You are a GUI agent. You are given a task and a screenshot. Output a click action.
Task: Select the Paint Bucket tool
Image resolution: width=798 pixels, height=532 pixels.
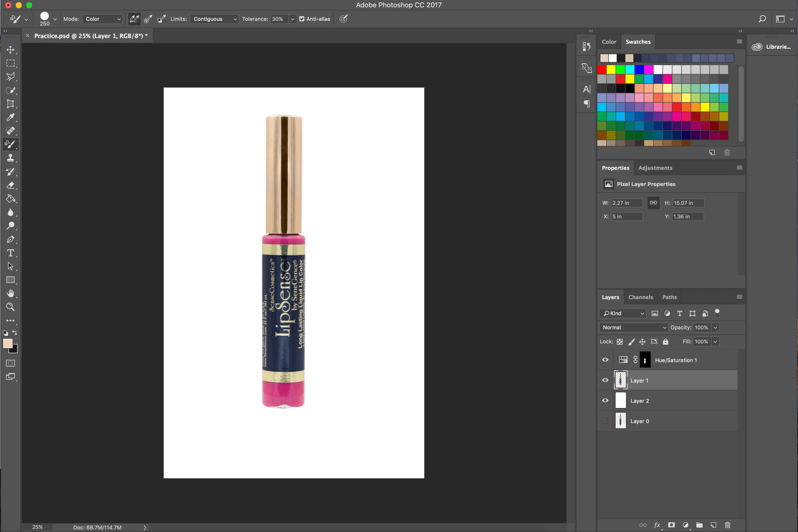point(10,199)
